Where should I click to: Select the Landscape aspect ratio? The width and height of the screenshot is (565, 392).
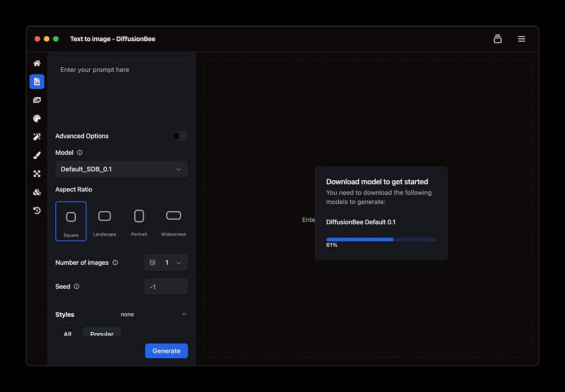[x=105, y=221]
